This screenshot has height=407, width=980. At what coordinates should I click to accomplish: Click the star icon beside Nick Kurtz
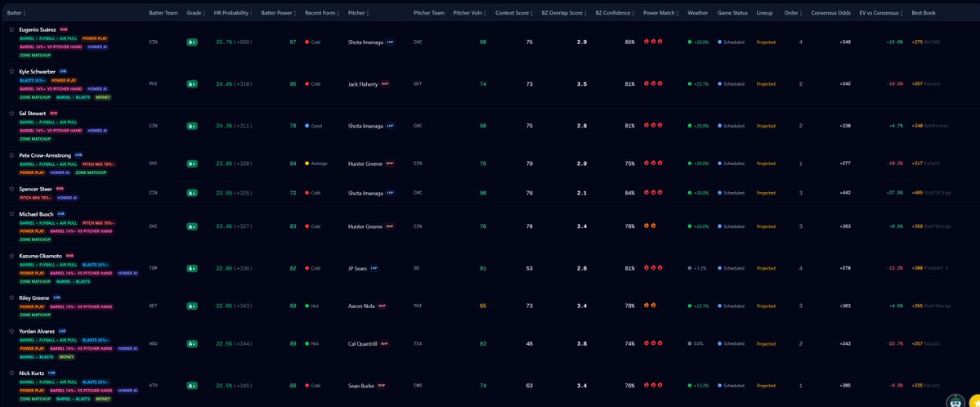[11, 373]
